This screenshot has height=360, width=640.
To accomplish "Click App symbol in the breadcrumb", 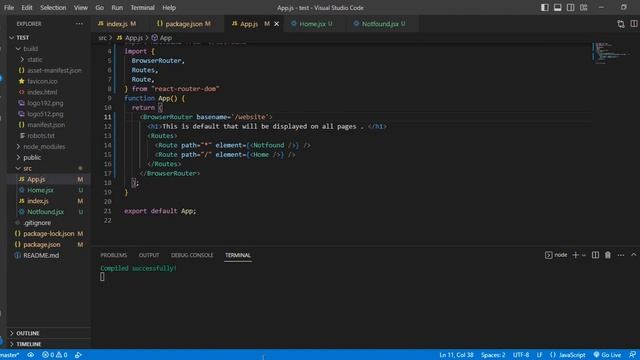I will point(162,38).
